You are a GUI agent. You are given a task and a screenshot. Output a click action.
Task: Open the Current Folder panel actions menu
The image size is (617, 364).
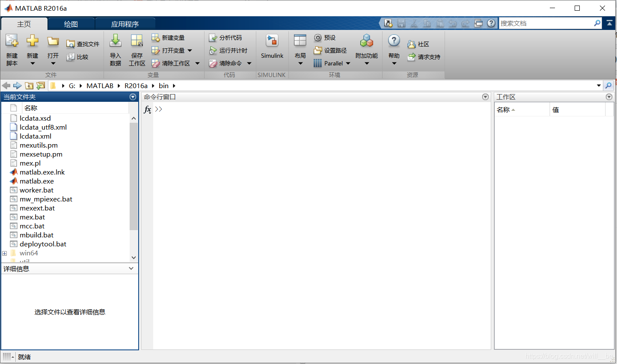tap(133, 97)
